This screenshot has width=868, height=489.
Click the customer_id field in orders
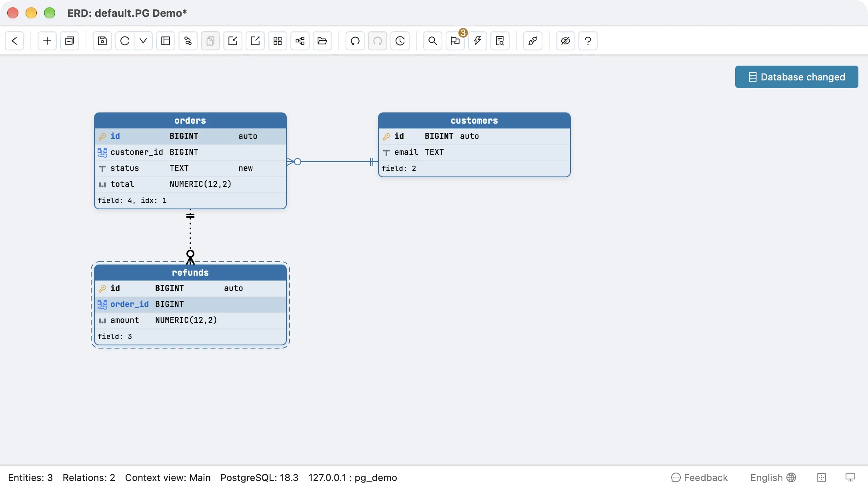tap(190, 152)
